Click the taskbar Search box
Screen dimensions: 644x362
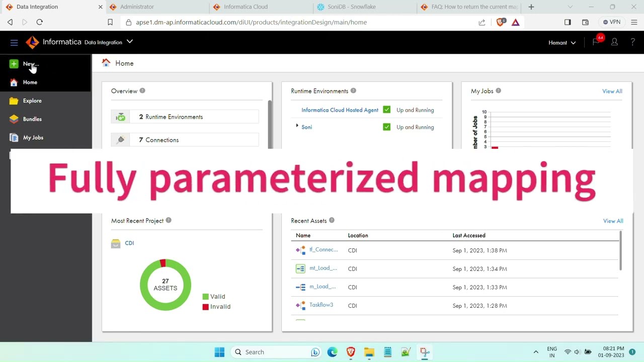[276, 352]
